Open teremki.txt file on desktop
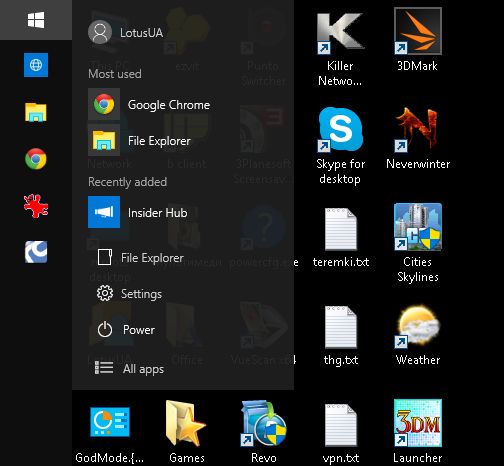 341,238
